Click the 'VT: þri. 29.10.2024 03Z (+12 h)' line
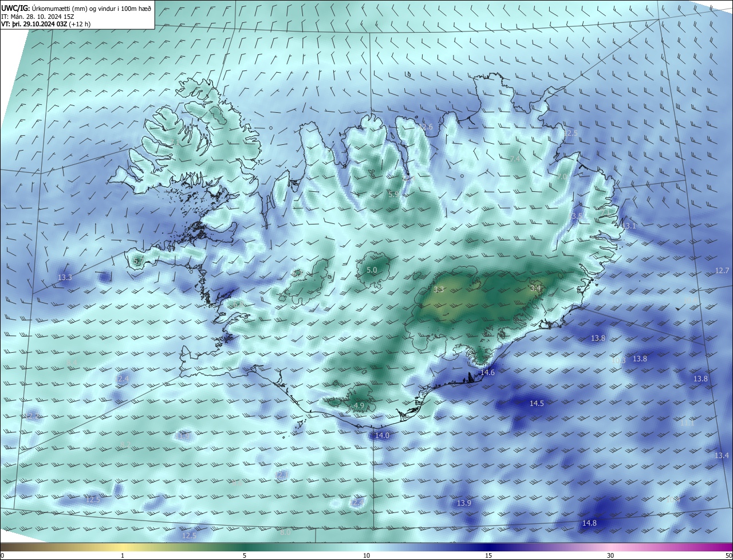Viewport: 733px width, 560px height. [46, 24]
